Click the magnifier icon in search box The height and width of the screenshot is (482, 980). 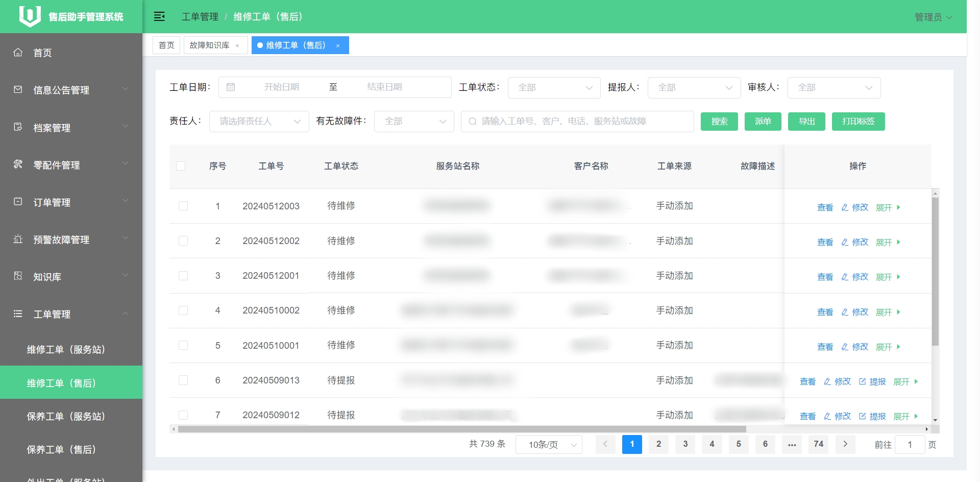[473, 122]
